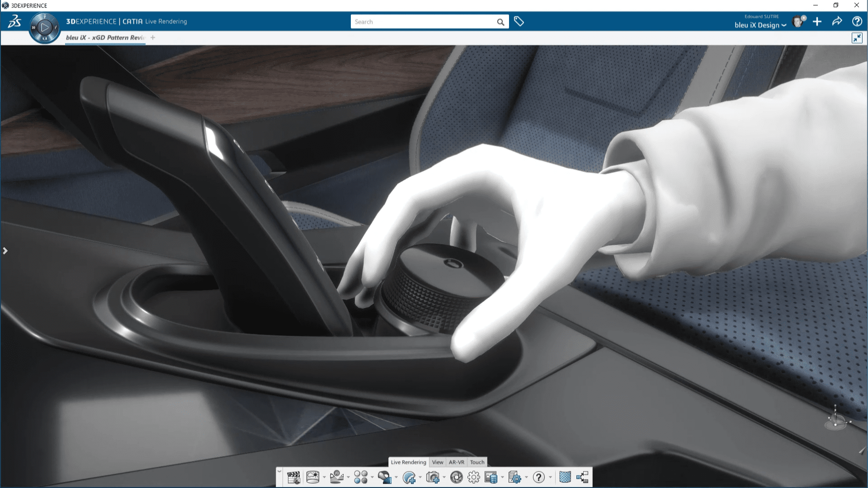868x488 pixels.
Task: Click the plus Add button in top bar
Action: pos(817,22)
